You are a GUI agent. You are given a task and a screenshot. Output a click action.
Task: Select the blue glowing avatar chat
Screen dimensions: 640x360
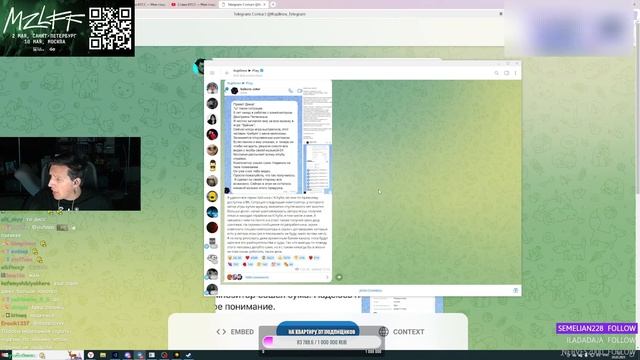[212, 212]
